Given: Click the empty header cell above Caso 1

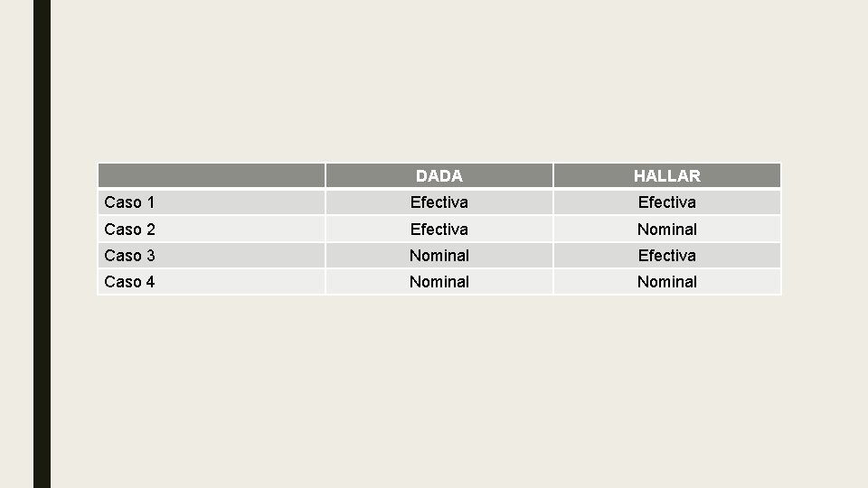Looking at the screenshot, I should point(212,175).
